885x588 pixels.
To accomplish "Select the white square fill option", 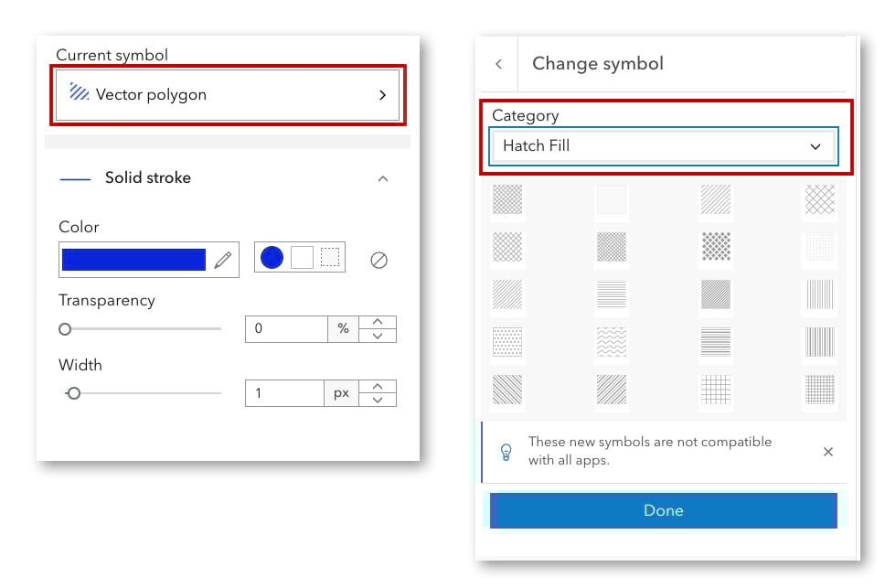I will (302, 258).
